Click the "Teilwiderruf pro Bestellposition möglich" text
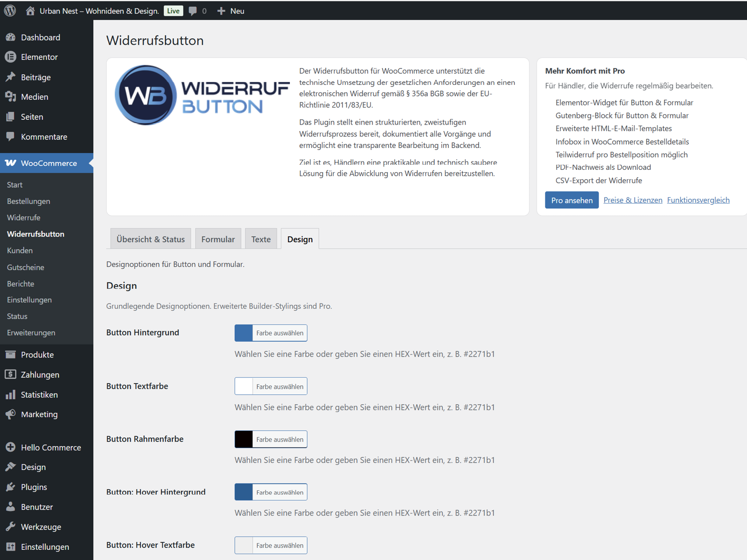Image resolution: width=747 pixels, height=560 pixels. pyautogui.click(x=621, y=154)
